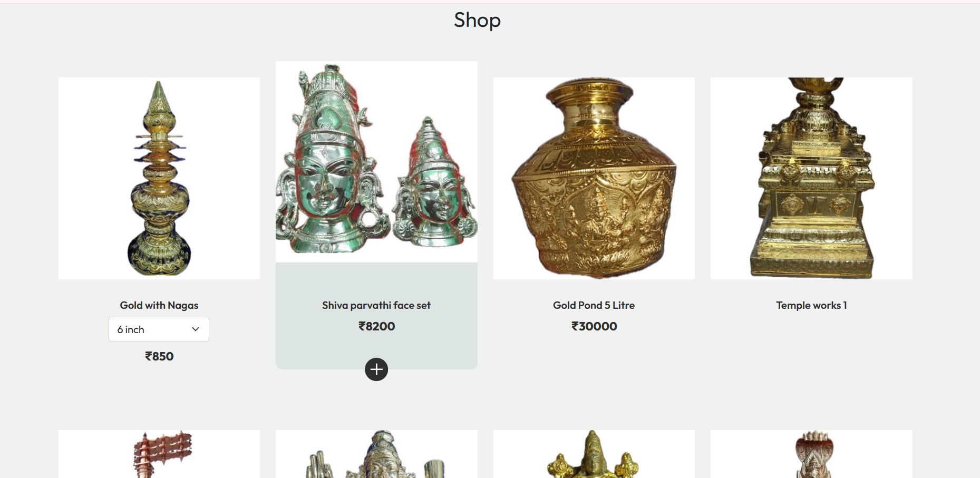980x478 pixels.
Task: Open the gold deity idol thumbnail below
Action: (x=594, y=454)
